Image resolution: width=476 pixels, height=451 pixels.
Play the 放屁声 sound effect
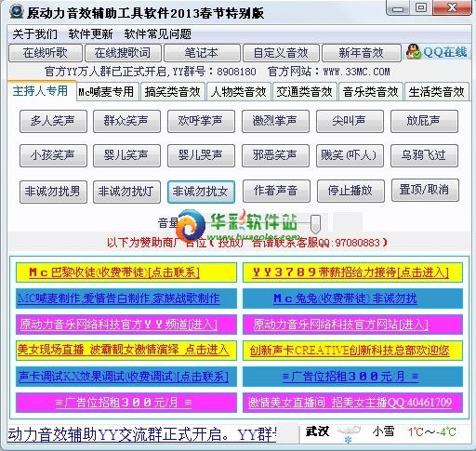[424, 121]
